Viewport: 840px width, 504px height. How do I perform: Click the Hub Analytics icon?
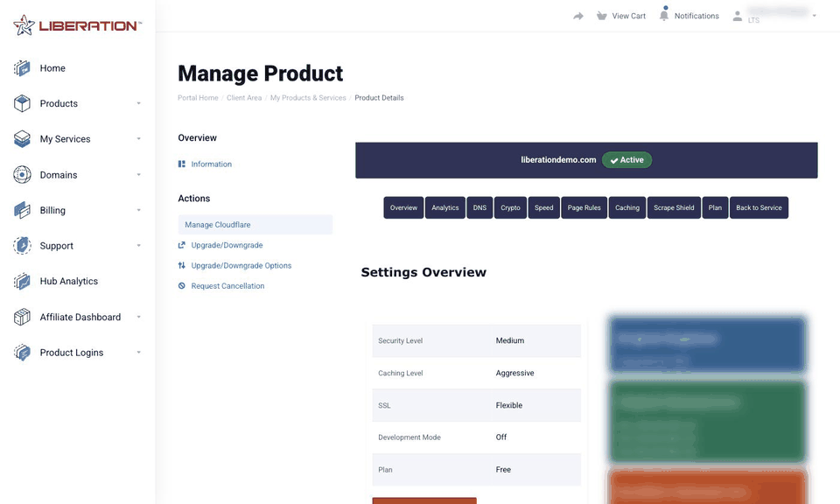[x=22, y=281]
